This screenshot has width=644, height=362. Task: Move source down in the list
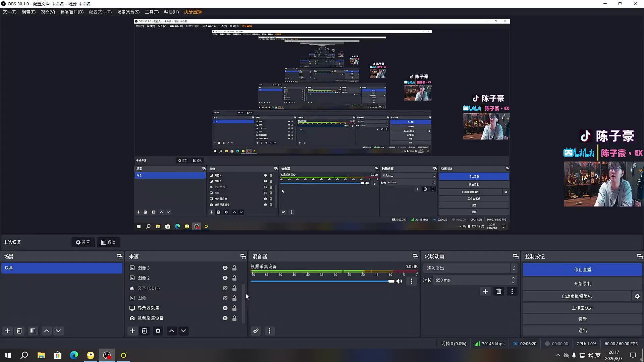[183, 331]
